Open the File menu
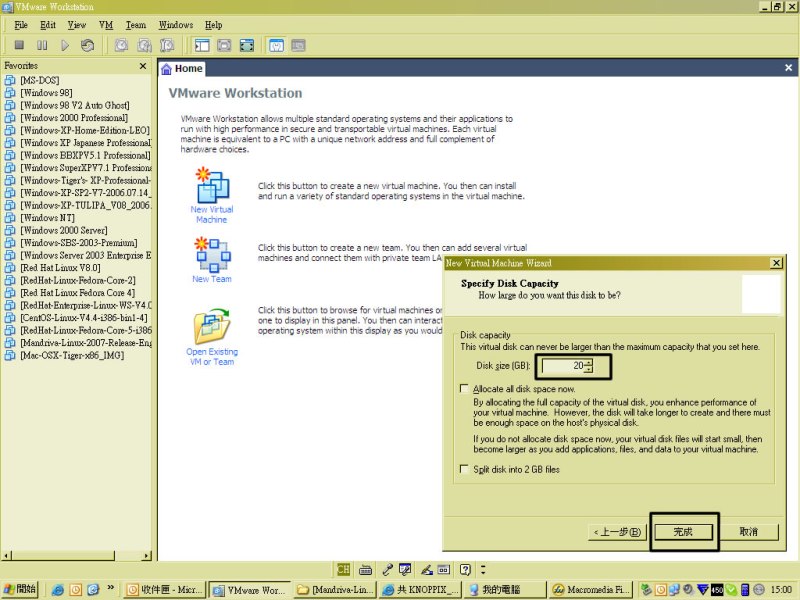The image size is (800, 600). (x=21, y=25)
